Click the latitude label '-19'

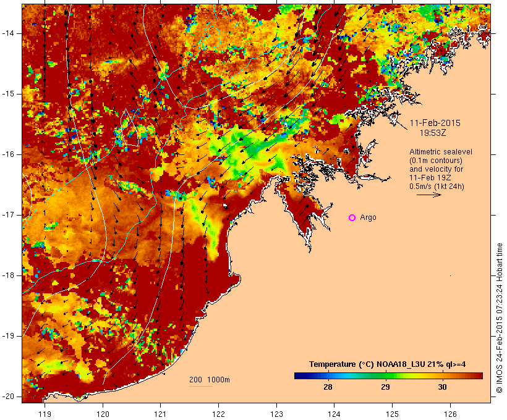click(7, 336)
